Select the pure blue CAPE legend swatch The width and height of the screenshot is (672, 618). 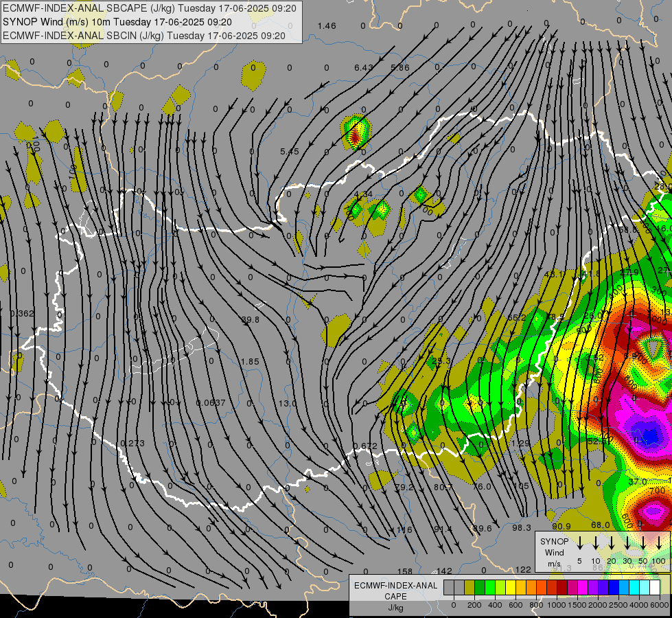(613, 587)
